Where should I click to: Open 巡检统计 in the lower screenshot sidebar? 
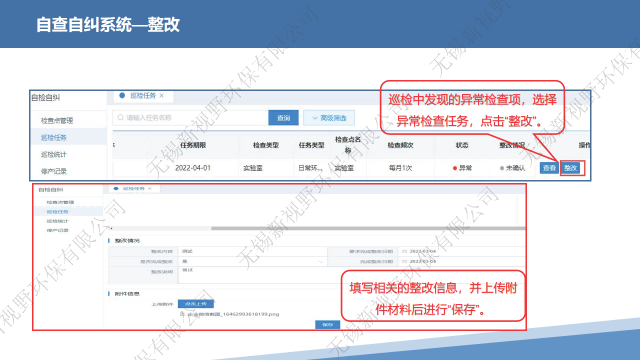point(57,221)
